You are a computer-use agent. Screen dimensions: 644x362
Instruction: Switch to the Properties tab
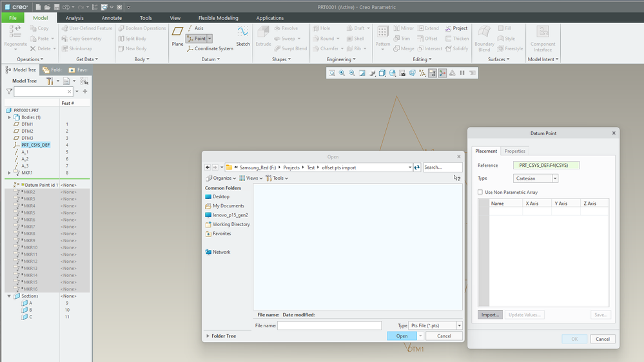click(x=514, y=151)
